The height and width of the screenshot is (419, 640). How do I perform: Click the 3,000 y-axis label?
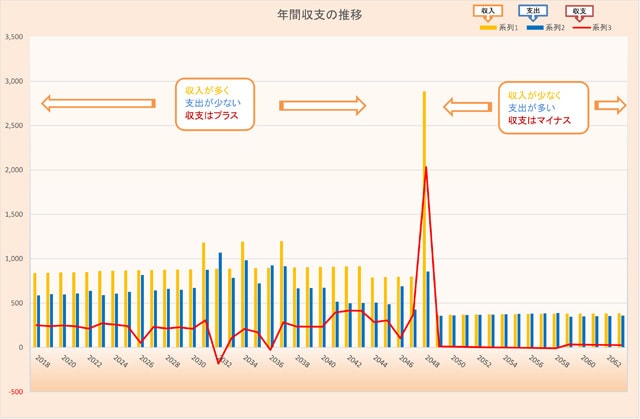coord(14,81)
